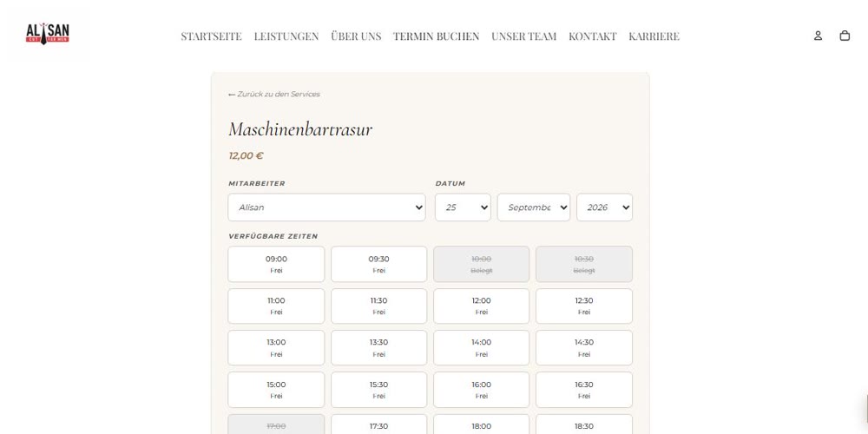Click the Maschinenbartrasur heading
The width and height of the screenshot is (868, 434).
click(x=300, y=129)
